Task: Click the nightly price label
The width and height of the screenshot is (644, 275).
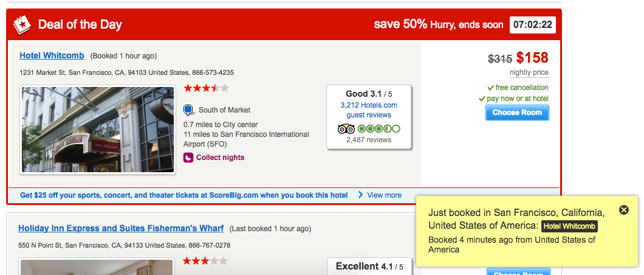Action: (x=529, y=73)
